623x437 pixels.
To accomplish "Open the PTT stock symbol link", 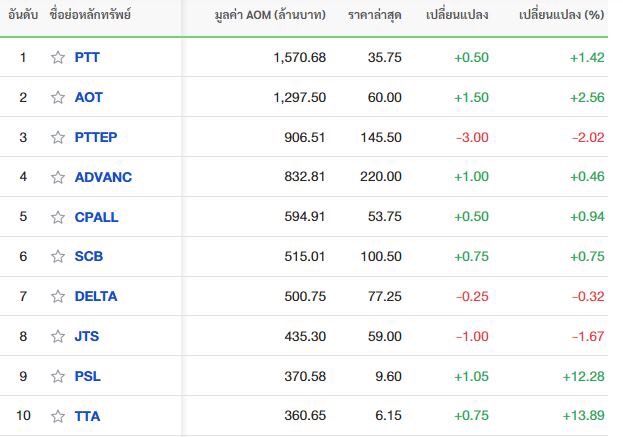I will tap(87, 58).
